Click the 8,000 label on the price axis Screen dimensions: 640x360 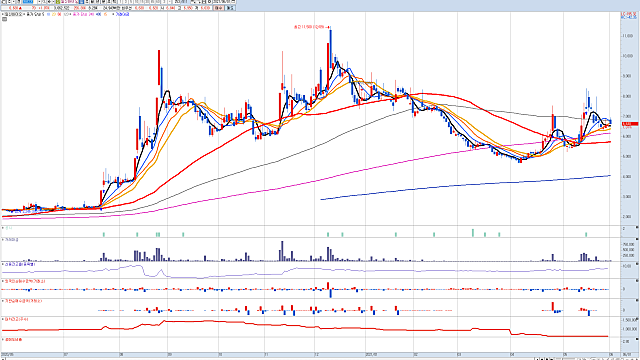pyautogui.click(x=627, y=96)
